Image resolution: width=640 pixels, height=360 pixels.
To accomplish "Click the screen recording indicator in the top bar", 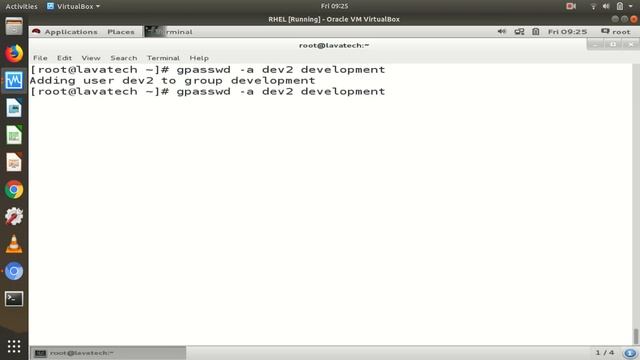I will click(x=571, y=6).
